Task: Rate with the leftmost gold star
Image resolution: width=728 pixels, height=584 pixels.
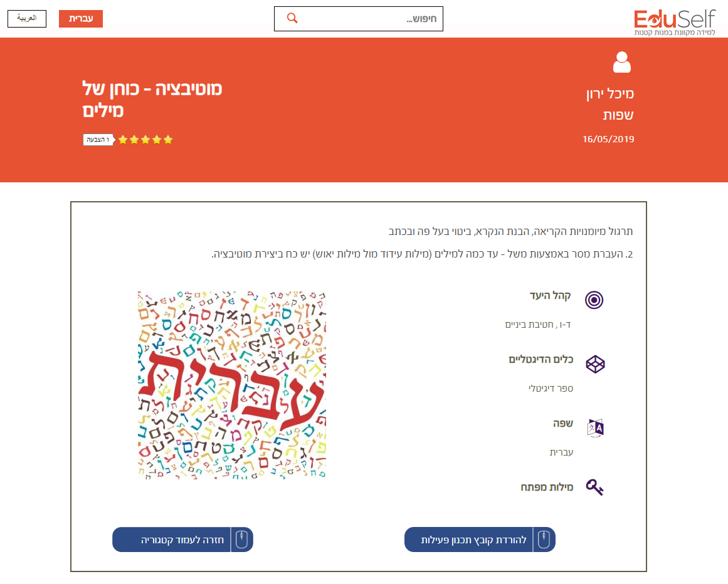Action: [x=123, y=140]
